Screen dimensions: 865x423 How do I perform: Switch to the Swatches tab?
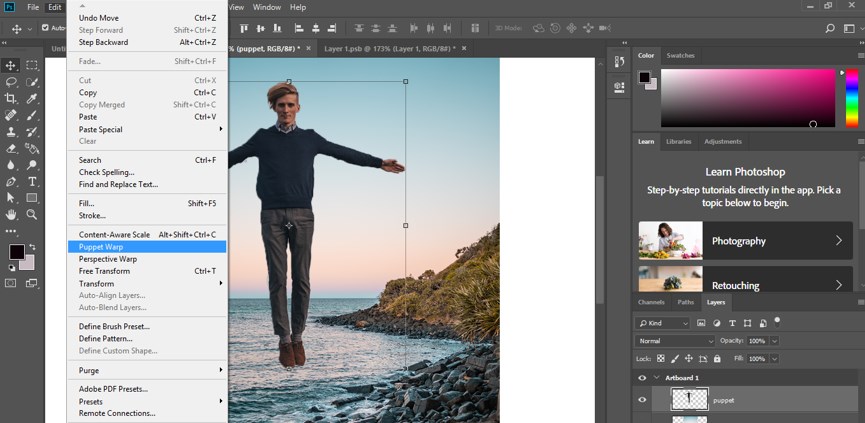680,55
